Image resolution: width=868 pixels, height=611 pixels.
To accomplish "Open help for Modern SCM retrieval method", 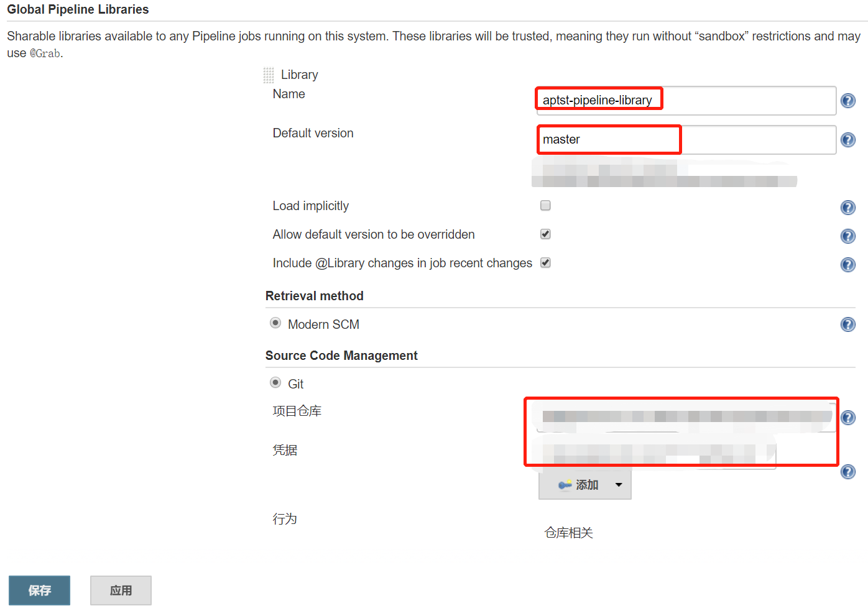I will 847,324.
